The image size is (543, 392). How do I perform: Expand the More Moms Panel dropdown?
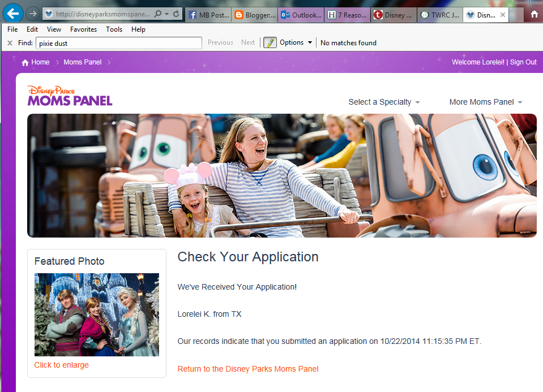point(486,102)
